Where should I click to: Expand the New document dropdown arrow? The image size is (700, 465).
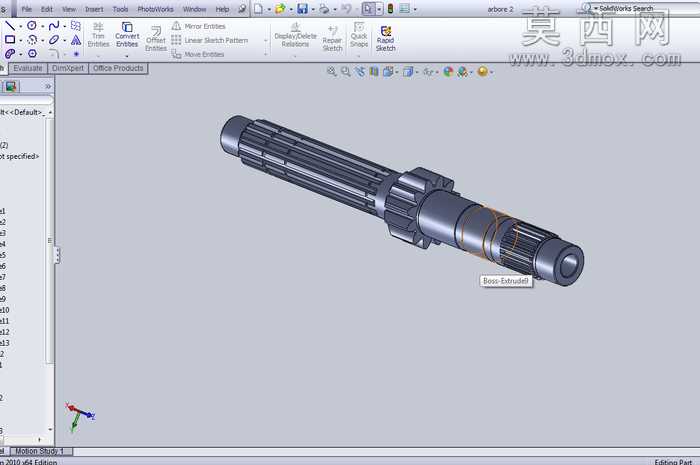tap(269, 9)
